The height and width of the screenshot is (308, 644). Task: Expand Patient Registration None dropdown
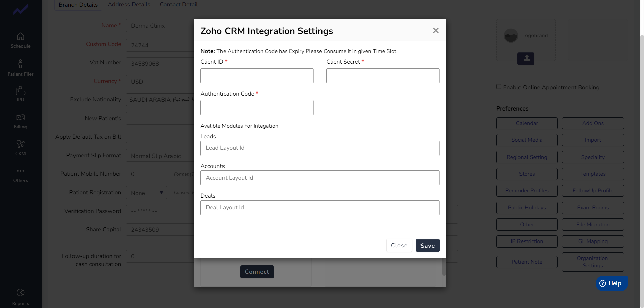[146, 193]
